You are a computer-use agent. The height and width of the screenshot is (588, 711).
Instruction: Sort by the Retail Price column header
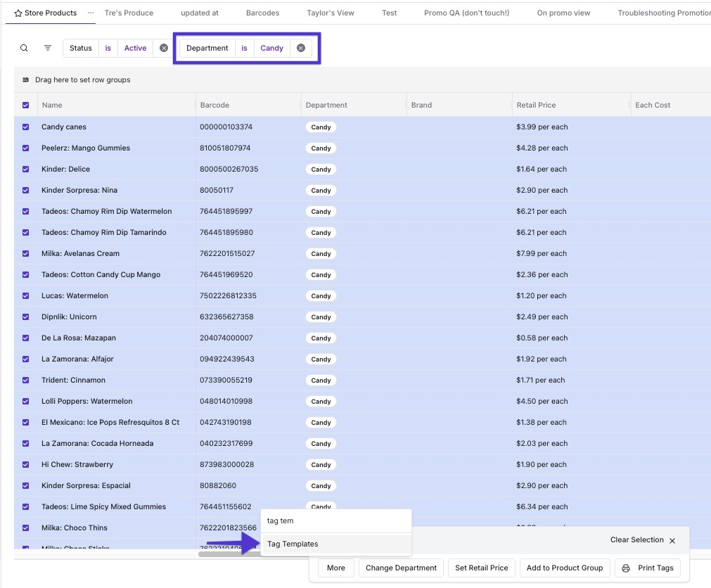(x=536, y=106)
